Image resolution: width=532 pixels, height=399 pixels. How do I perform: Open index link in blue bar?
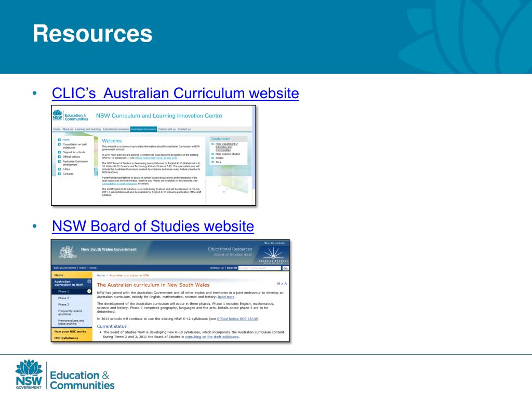83,268
